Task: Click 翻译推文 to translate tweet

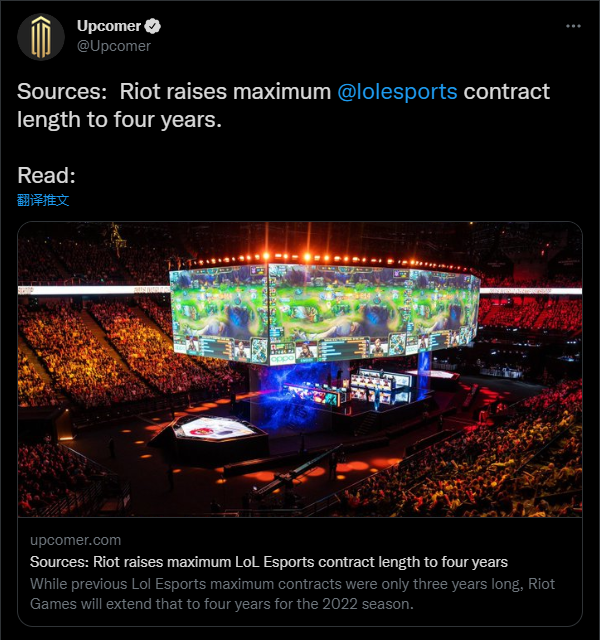Action: 43,200
